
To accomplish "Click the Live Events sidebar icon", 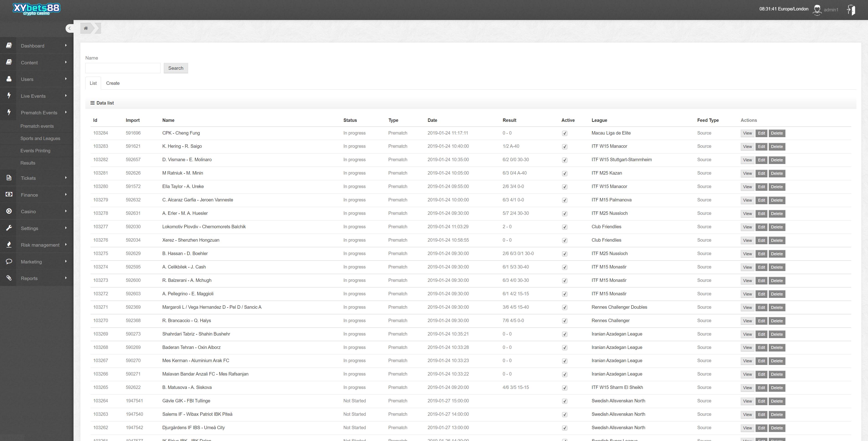I will point(8,96).
